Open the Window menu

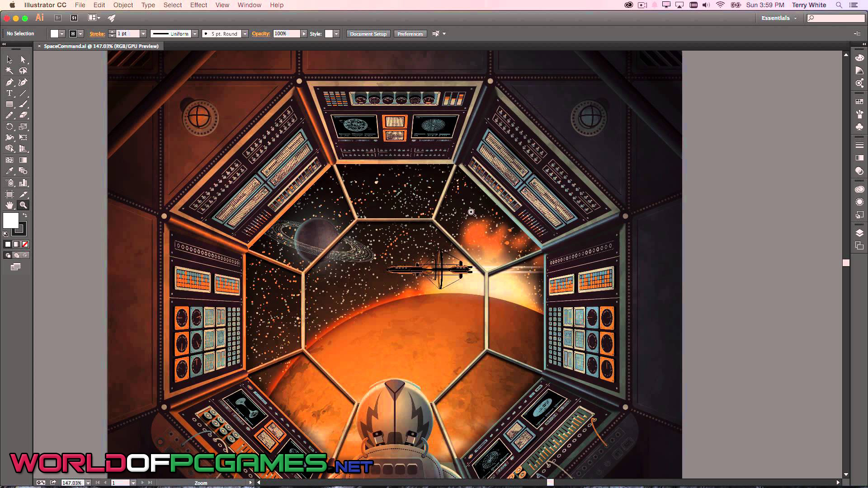tap(249, 5)
